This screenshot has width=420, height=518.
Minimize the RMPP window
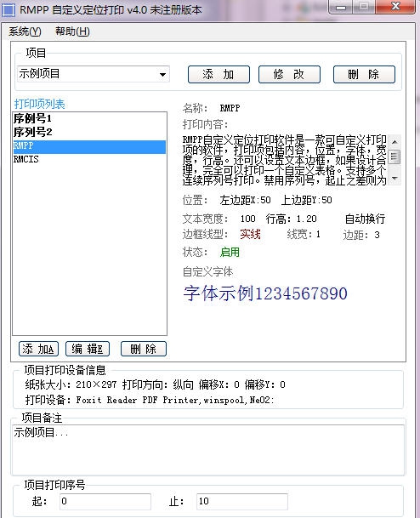coord(341,7)
